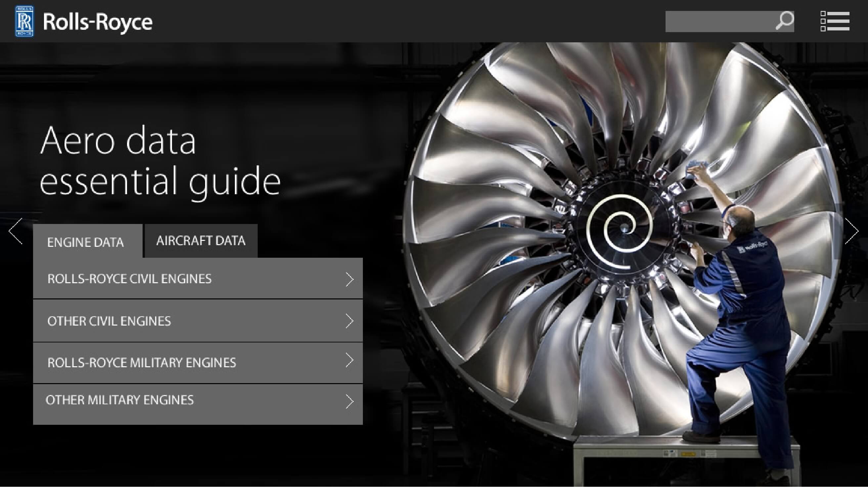
Task: Open Other Military Engines text link
Action: coord(119,400)
